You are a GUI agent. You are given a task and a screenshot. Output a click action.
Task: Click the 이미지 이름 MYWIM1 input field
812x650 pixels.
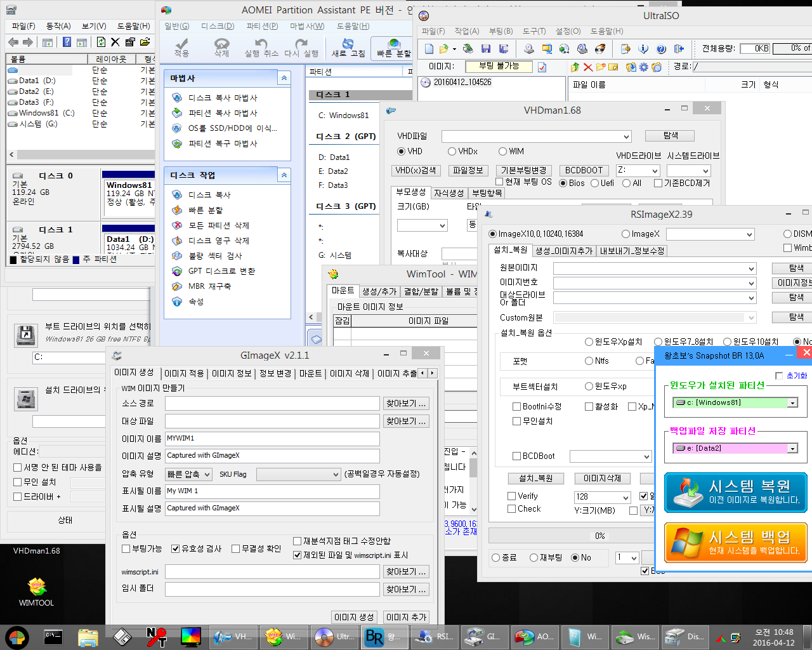pyautogui.click(x=272, y=439)
